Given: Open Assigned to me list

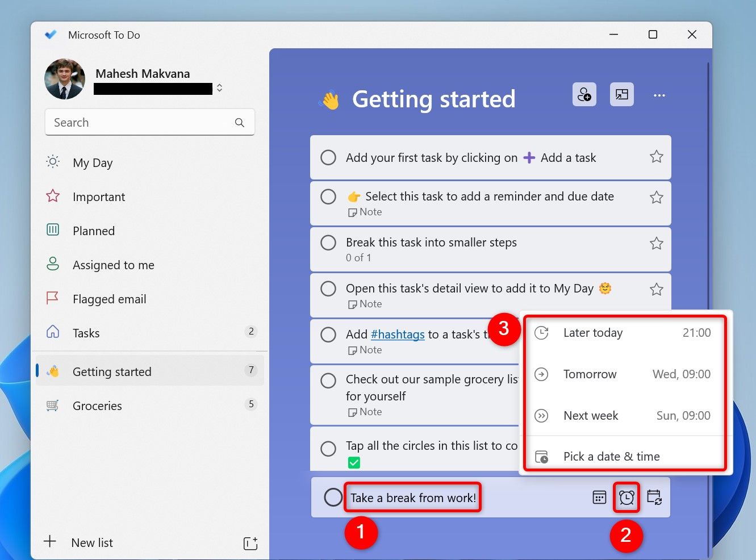Looking at the screenshot, I should (x=150, y=265).
